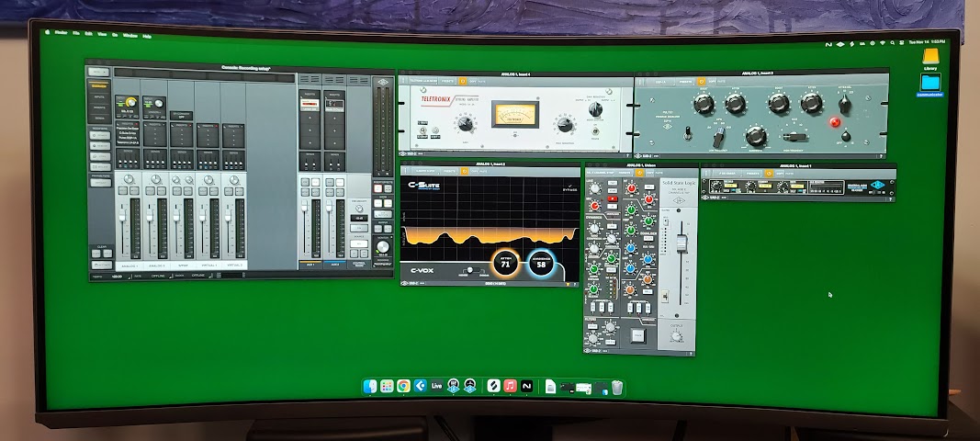
Task: Open the ANALOG 1 Inserts dropdown
Action: [128, 124]
